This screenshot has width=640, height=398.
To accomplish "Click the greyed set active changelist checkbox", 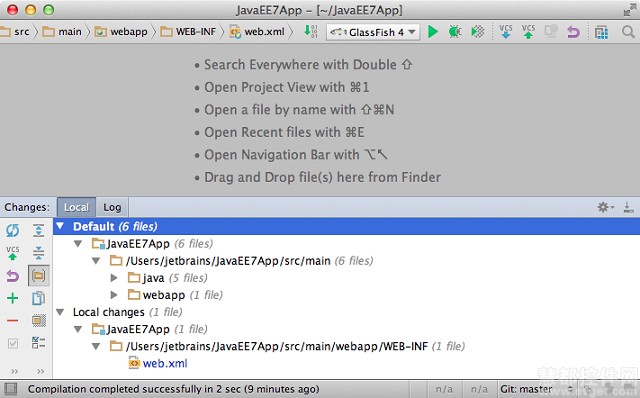I will (x=12, y=343).
